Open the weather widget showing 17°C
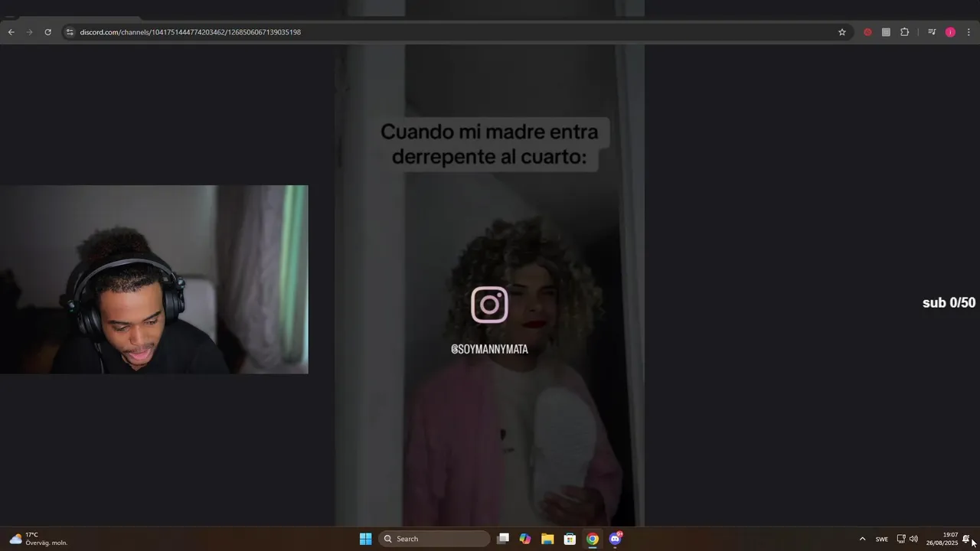This screenshot has width=980, height=551. point(38,539)
